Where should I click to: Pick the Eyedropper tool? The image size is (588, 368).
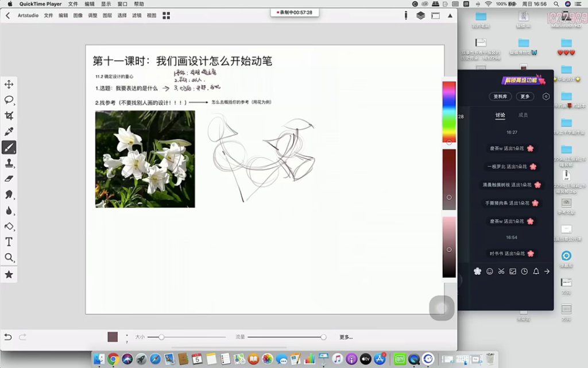click(x=9, y=132)
